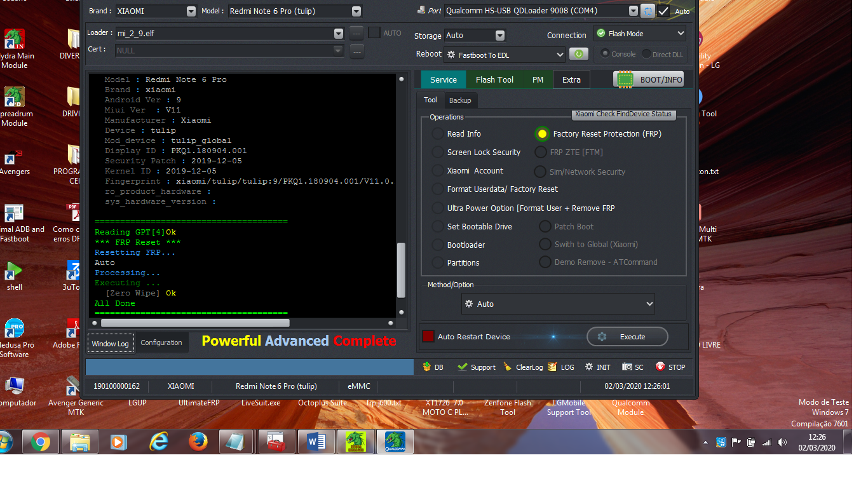Open Internet Explorer from taskbar
The width and height of the screenshot is (868, 488).
[159, 442]
